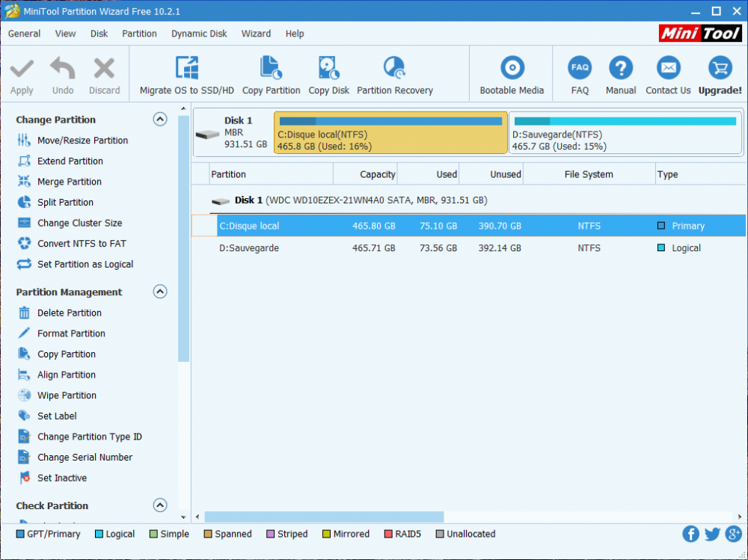The width and height of the screenshot is (748, 560).
Task: Open Bootable Media builder
Action: pos(512,69)
